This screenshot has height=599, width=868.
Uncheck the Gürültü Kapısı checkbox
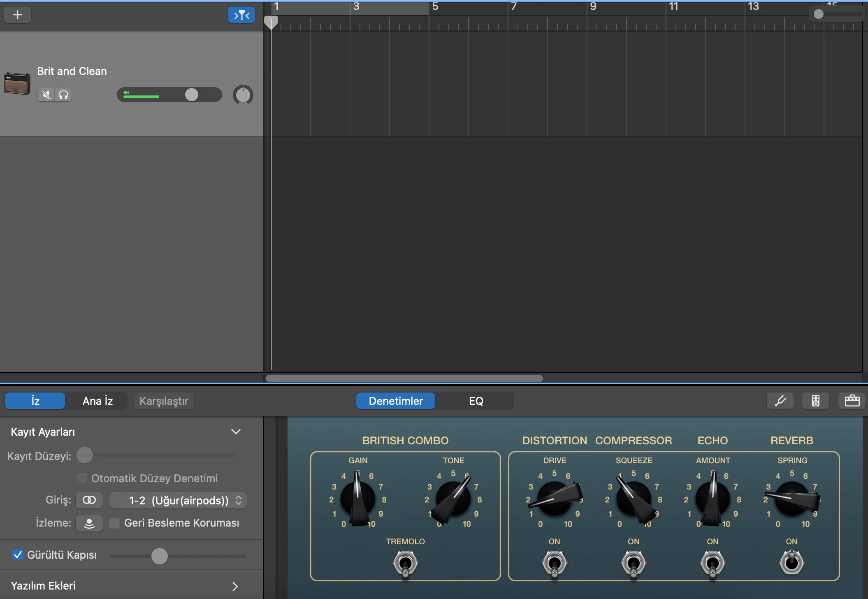pos(18,555)
